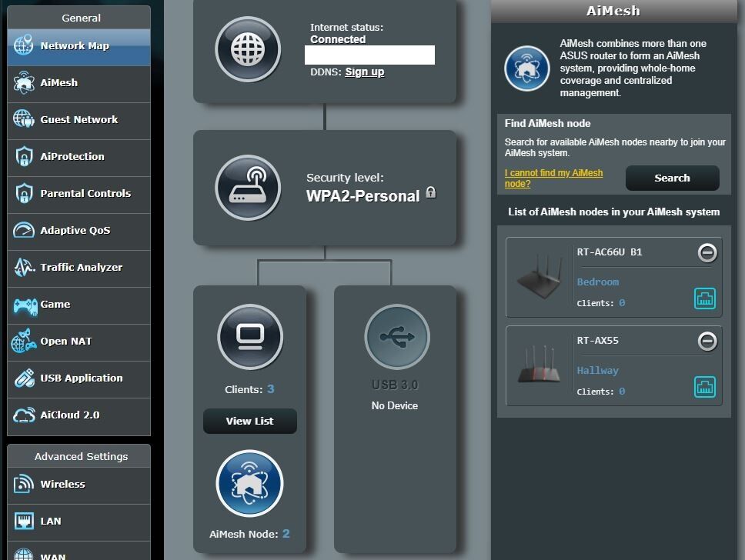The image size is (745, 560).
Task: Click the AiProtection shield icon
Action: pos(24,156)
